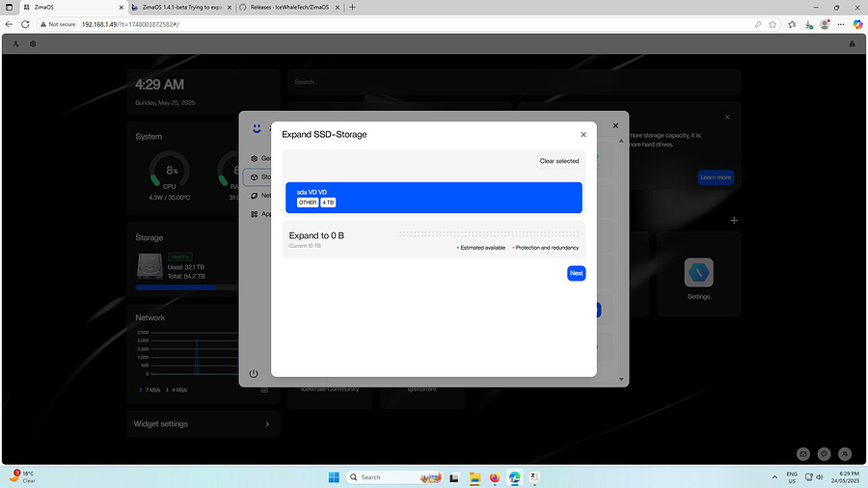The image size is (868, 488).
Task: Click the power icon in settings panel
Action: tap(254, 373)
